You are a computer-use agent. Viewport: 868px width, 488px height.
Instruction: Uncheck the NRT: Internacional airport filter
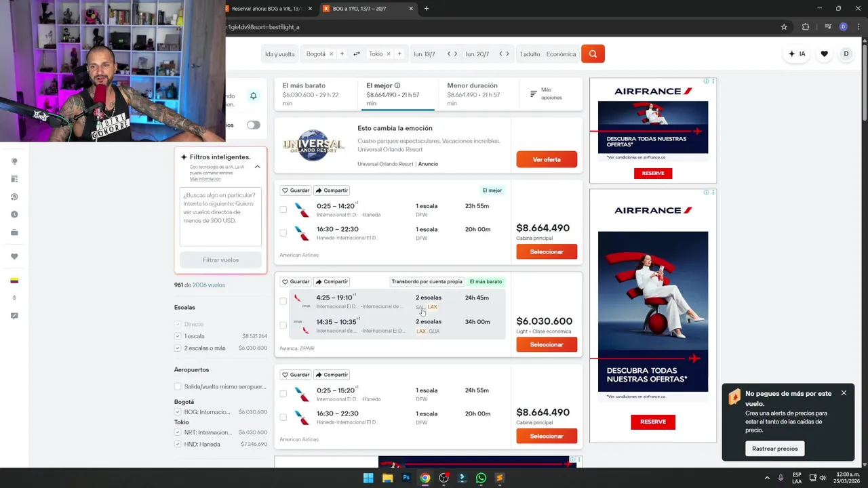(x=178, y=432)
